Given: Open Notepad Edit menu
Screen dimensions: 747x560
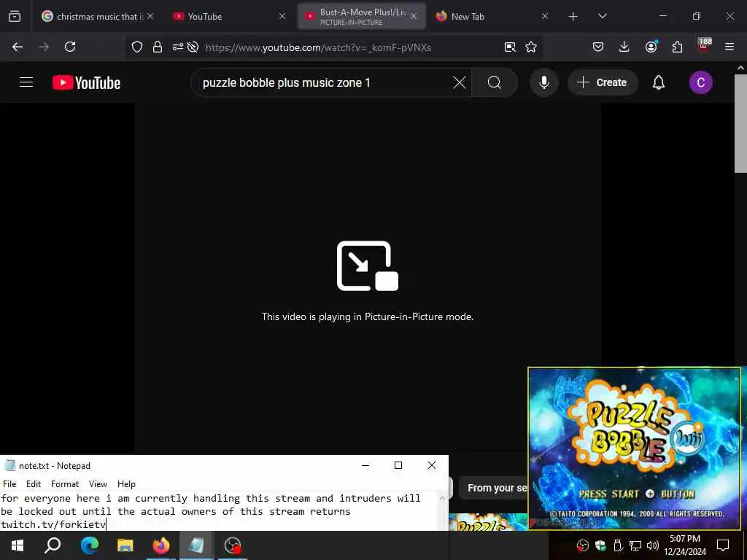Looking at the screenshot, I should (34, 484).
